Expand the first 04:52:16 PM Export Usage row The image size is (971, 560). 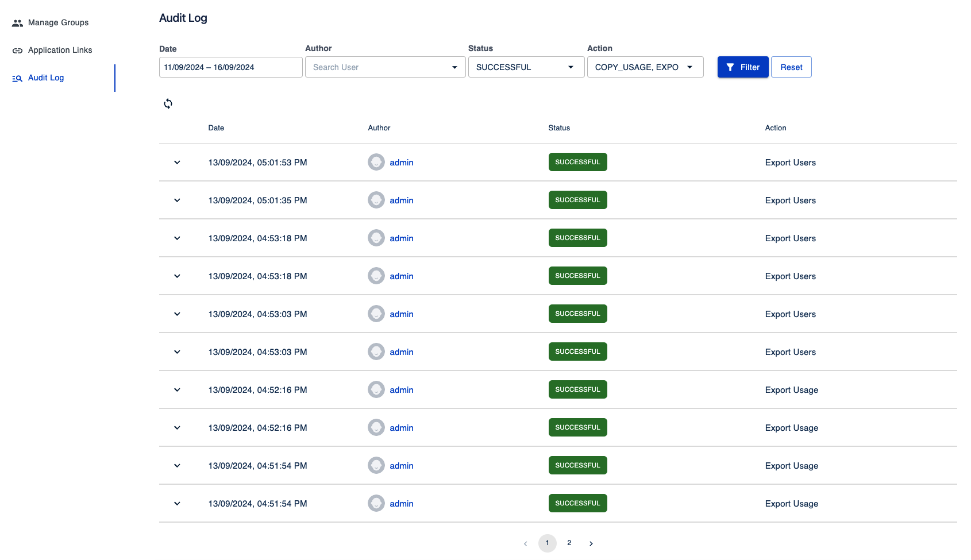point(177,390)
